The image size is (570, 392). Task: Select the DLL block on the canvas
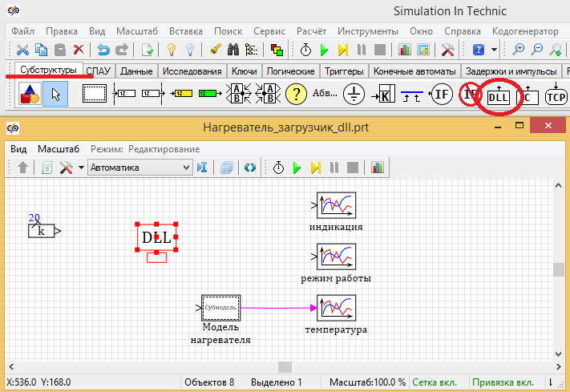click(156, 237)
